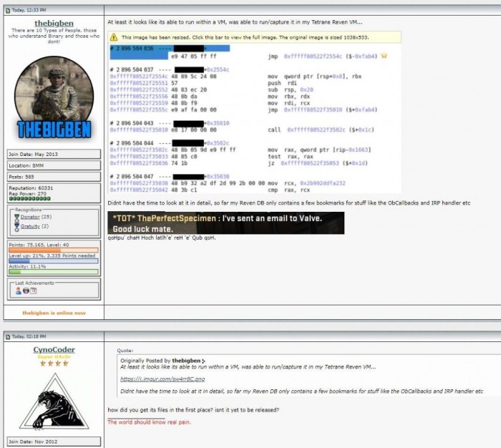Click 'Join Date: Nov 2012' field
The image size is (501, 448).
(x=54, y=442)
